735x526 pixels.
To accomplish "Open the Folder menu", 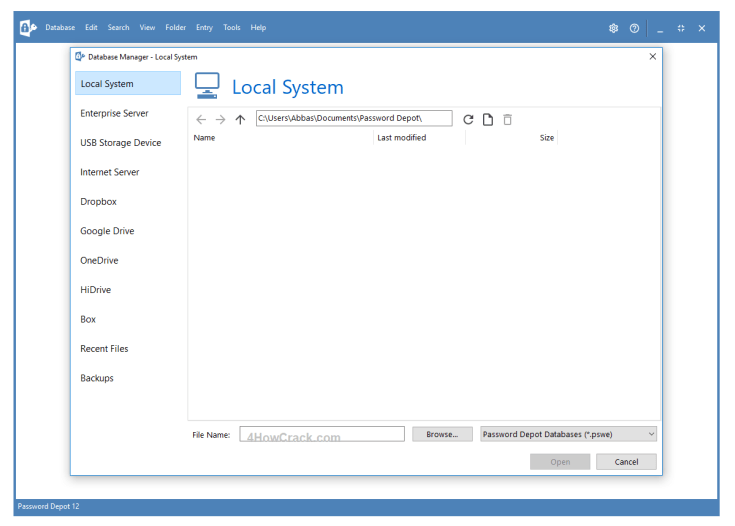I will pos(175,28).
